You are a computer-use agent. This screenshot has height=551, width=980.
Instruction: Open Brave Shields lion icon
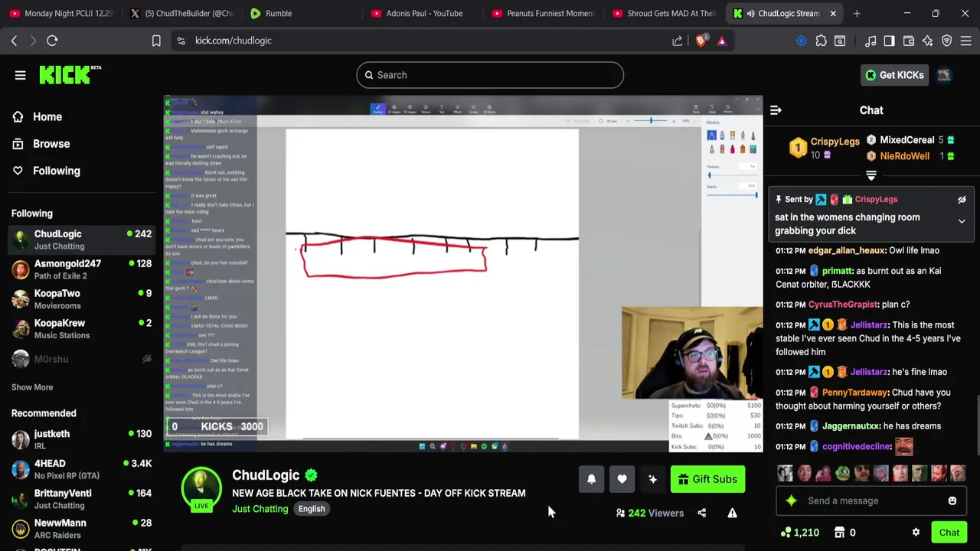[701, 41]
